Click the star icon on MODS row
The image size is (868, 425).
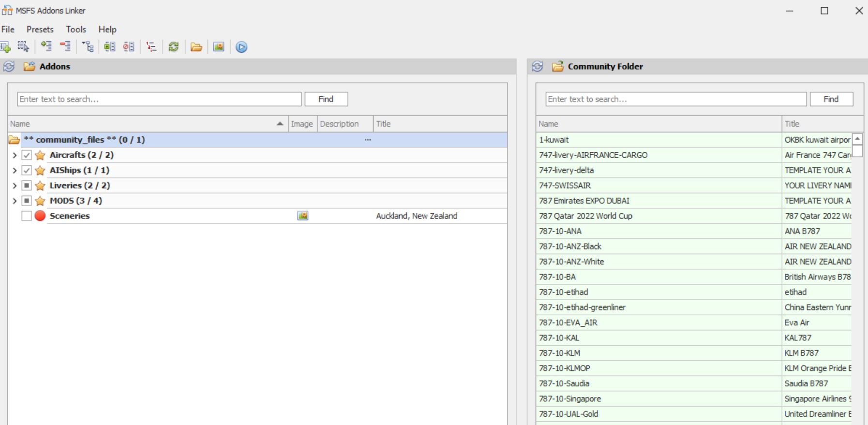pos(40,201)
